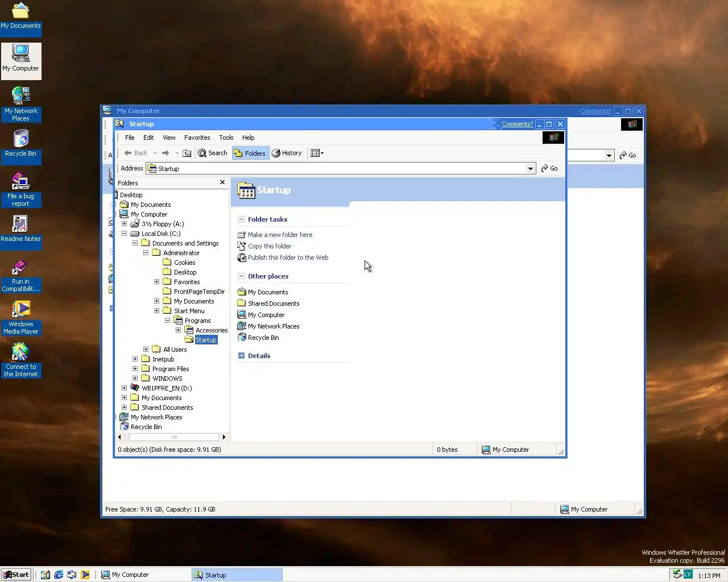The height and width of the screenshot is (582, 728).
Task: Switch to My Computer taskbar button
Action: [x=144, y=575]
